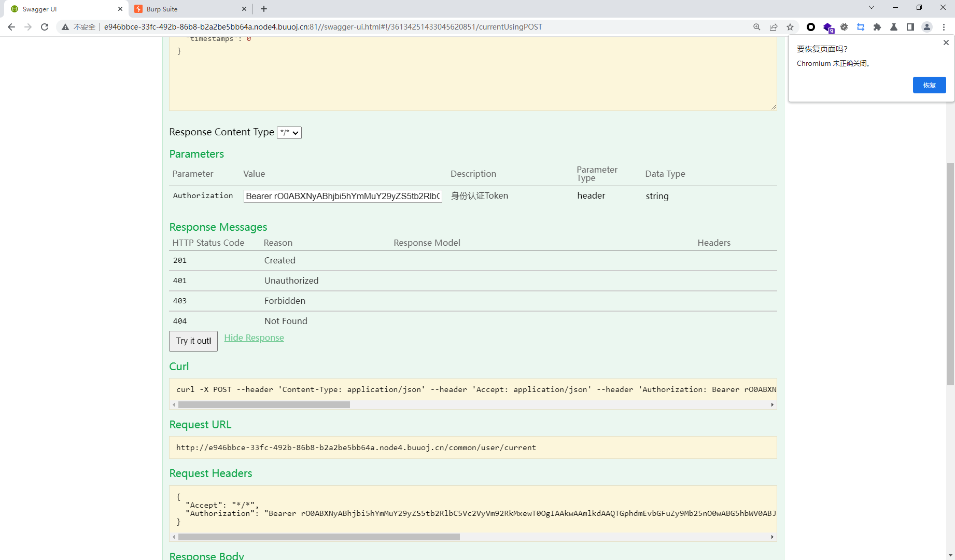Open the zoom magnifier icon in address bar
This screenshot has width=955, height=560.
[757, 27]
